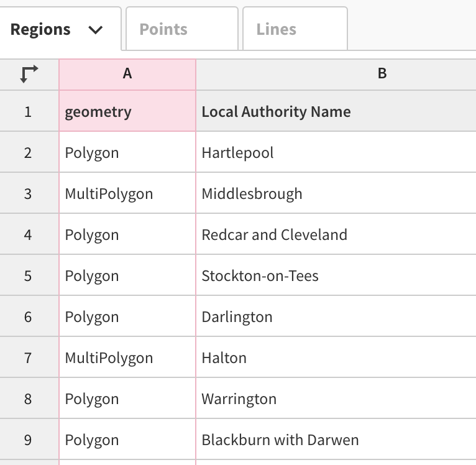This screenshot has height=465, width=476.
Task: Select column B header
Action: (336, 75)
